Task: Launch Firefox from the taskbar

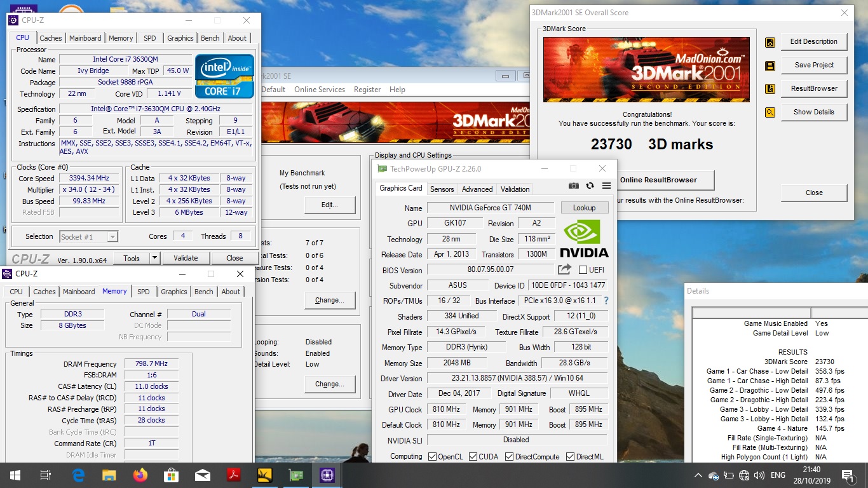Action: coord(140,475)
